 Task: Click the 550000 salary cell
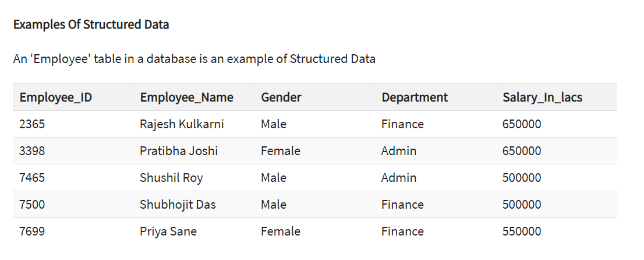coord(522,231)
